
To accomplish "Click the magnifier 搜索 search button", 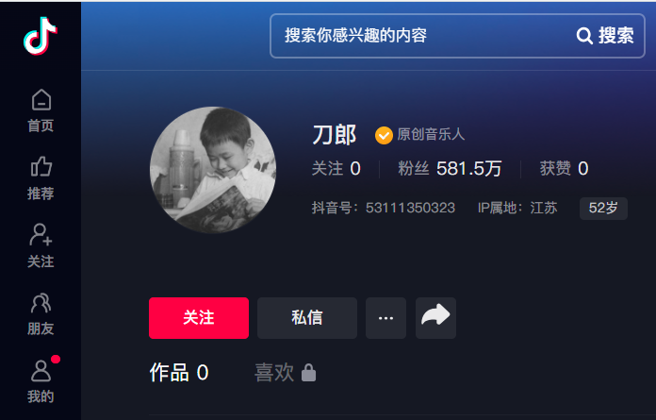I will click(605, 36).
